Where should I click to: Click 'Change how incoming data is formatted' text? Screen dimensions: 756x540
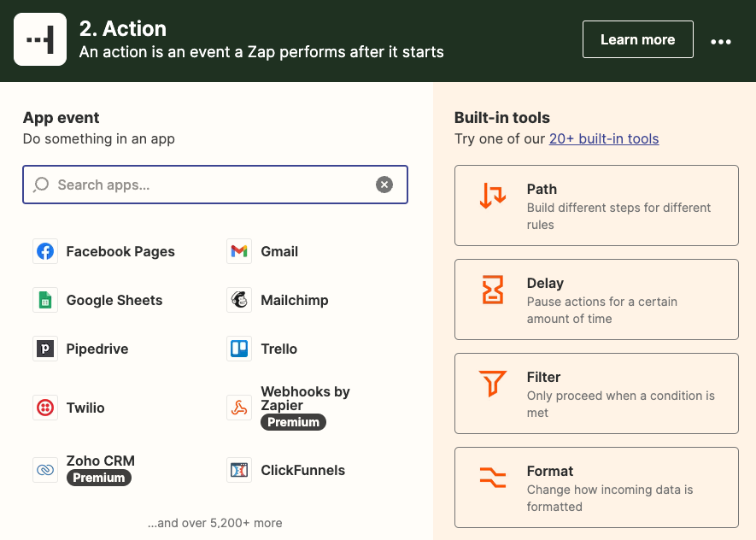(610, 498)
